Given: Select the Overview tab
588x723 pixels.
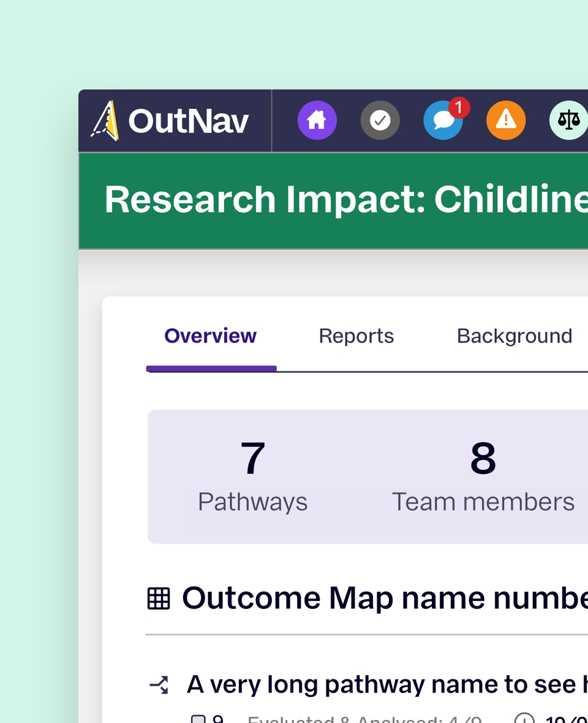Looking at the screenshot, I should point(211,336).
